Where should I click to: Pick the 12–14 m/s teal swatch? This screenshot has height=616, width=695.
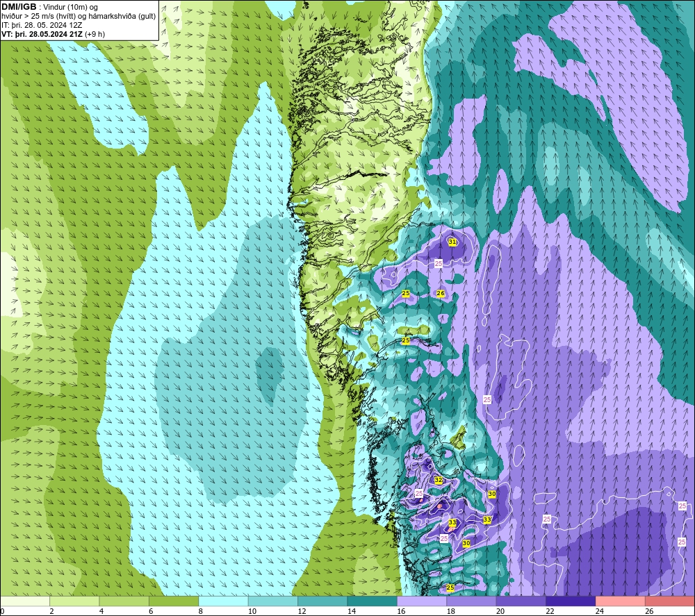(x=322, y=601)
